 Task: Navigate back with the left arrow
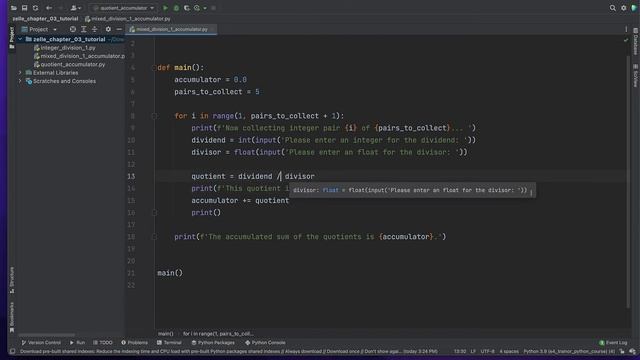(x=49, y=8)
